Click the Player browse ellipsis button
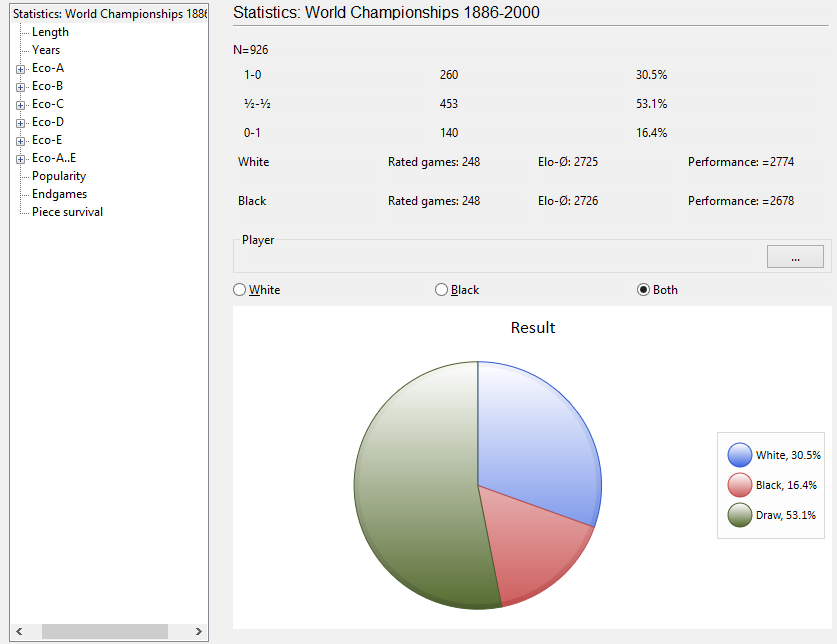Screen dimensions: 837x644 point(795,257)
